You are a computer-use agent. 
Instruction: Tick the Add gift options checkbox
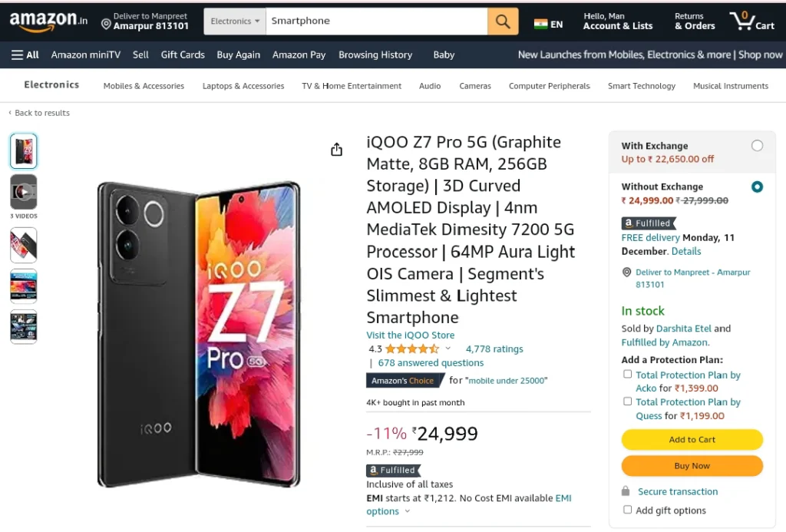pyautogui.click(x=627, y=510)
